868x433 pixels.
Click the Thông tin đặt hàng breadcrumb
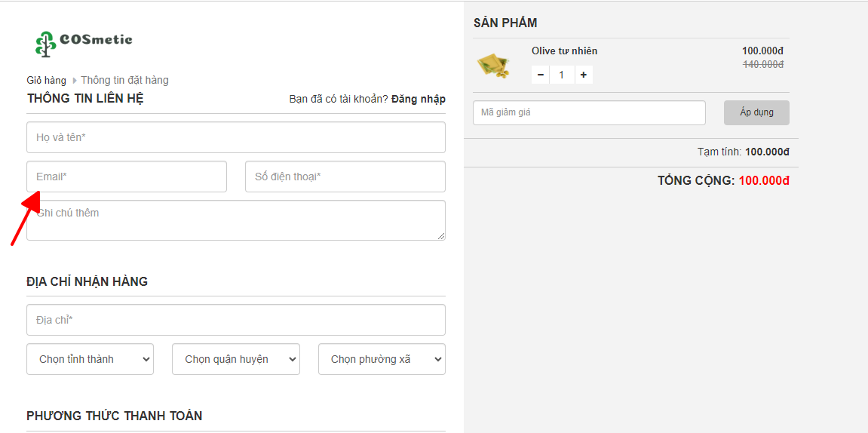124,80
